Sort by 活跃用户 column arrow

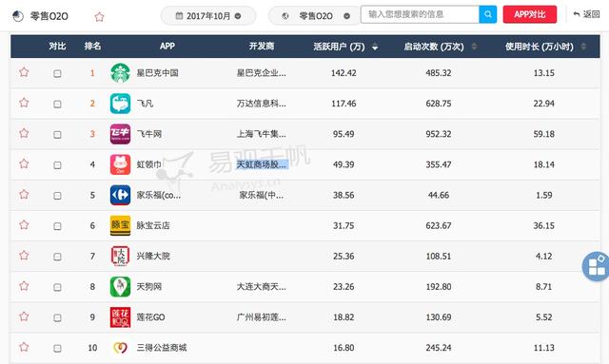pyautogui.click(x=375, y=48)
